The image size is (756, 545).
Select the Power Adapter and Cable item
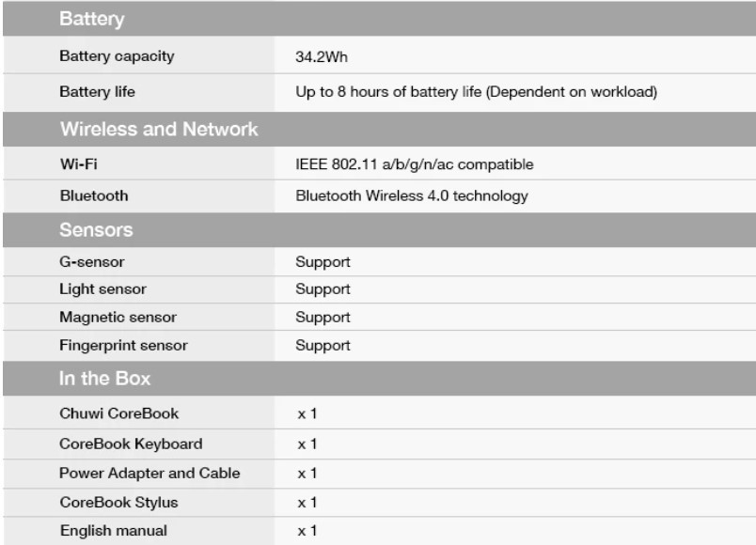(x=150, y=474)
